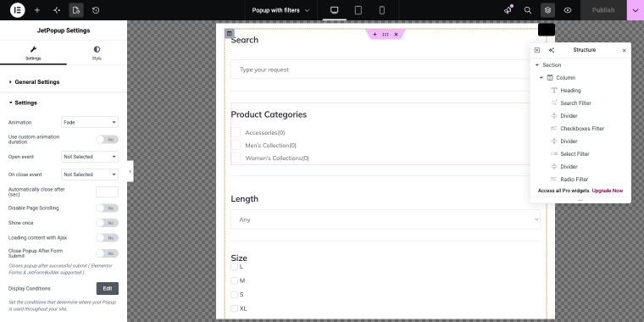
Task: Add element with plus icon in top bar
Action: coord(37,10)
